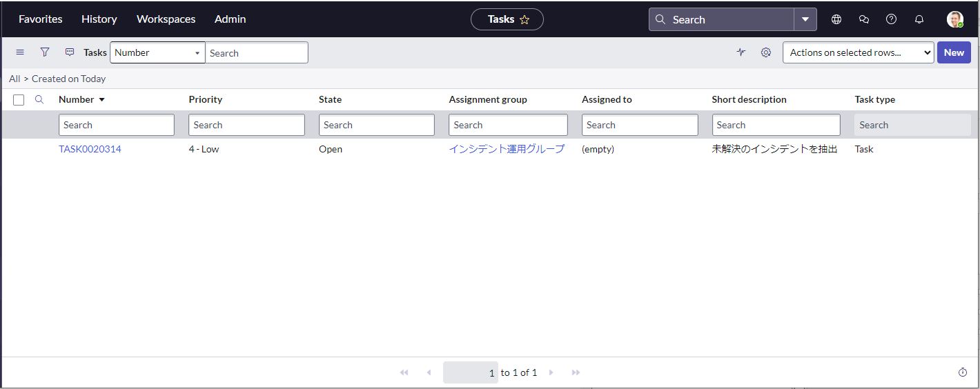The width and height of the screenshot is (980, 389).
Task: Open the History menu
Action: [99, 19]
